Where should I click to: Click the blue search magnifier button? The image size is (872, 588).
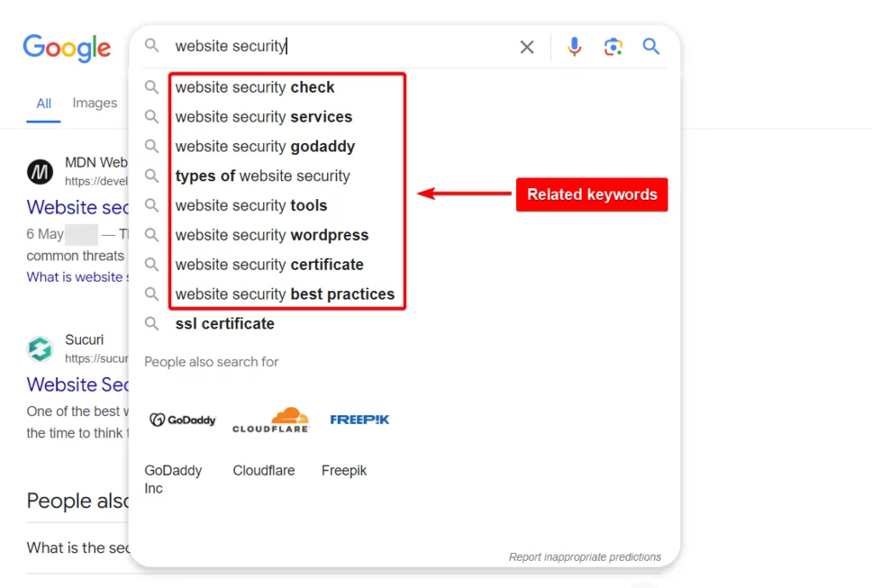651,46
